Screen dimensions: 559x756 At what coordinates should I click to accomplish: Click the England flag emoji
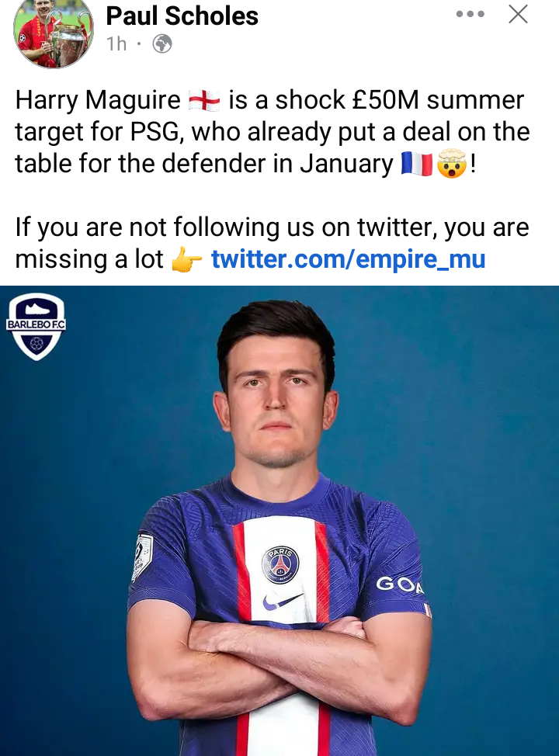(x=204, y=101)
